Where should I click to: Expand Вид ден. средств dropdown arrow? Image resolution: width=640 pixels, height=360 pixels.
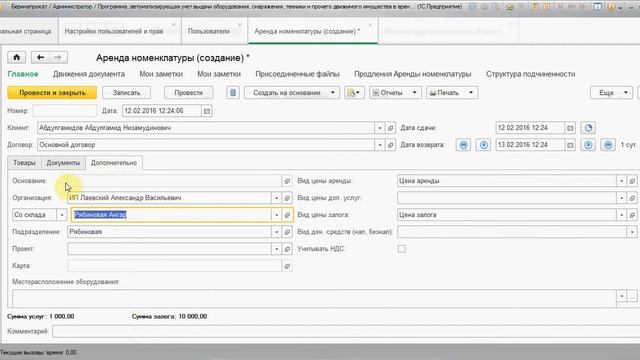pos(632,232)
